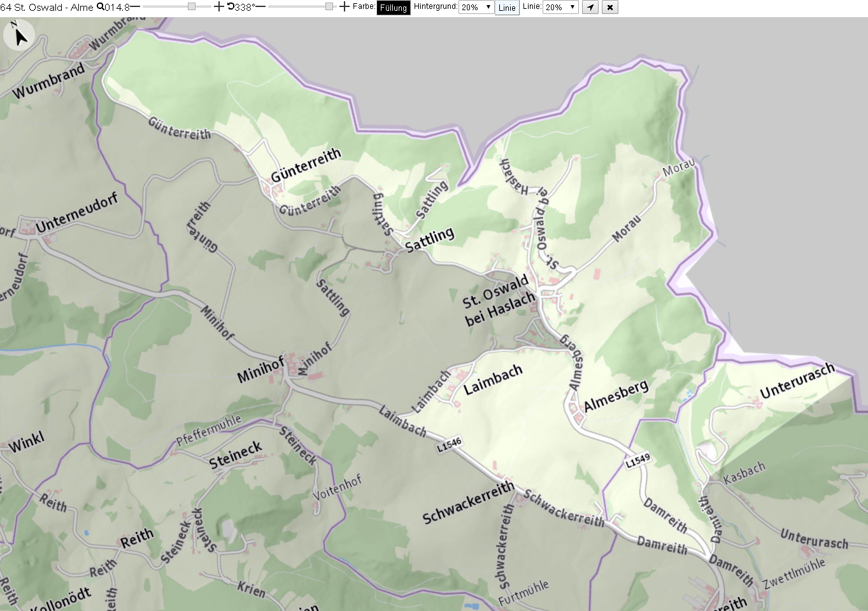Click the rotation reset arrow icon
The height and width of the screenshot is (611, 868).
(x=231, y=7)
